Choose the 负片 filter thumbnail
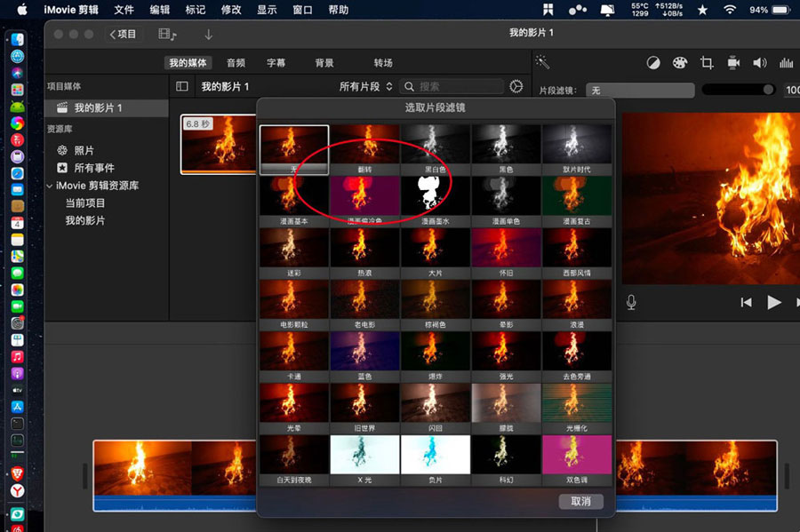800x532 pixels. tap(436, 460)
